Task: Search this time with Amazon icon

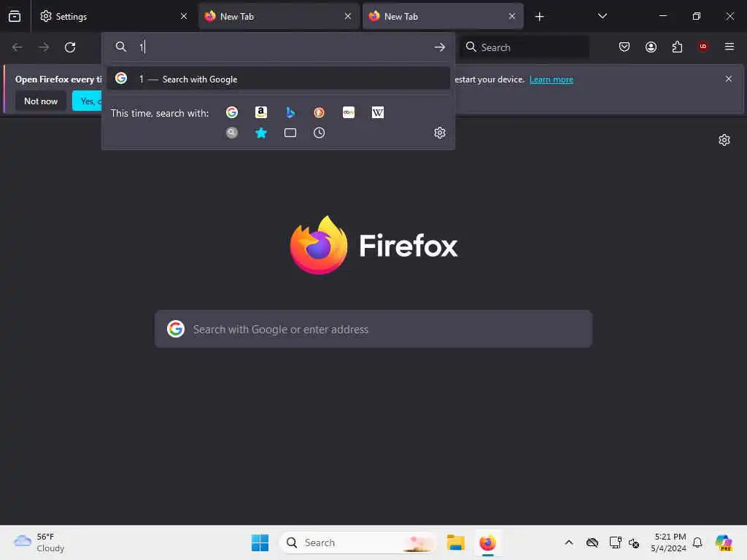Action: [x=261, y=112]
